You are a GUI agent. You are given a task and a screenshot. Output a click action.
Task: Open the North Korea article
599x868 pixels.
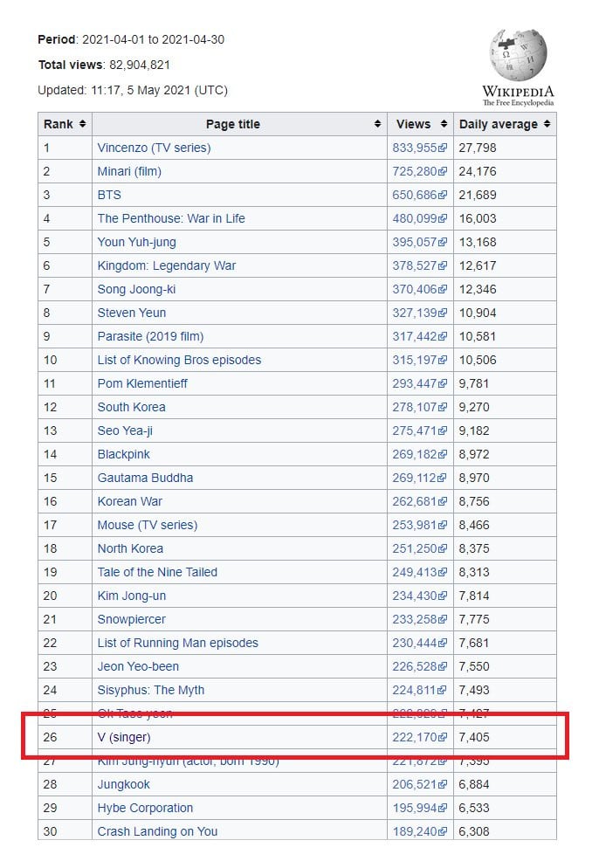coord(130,548)
